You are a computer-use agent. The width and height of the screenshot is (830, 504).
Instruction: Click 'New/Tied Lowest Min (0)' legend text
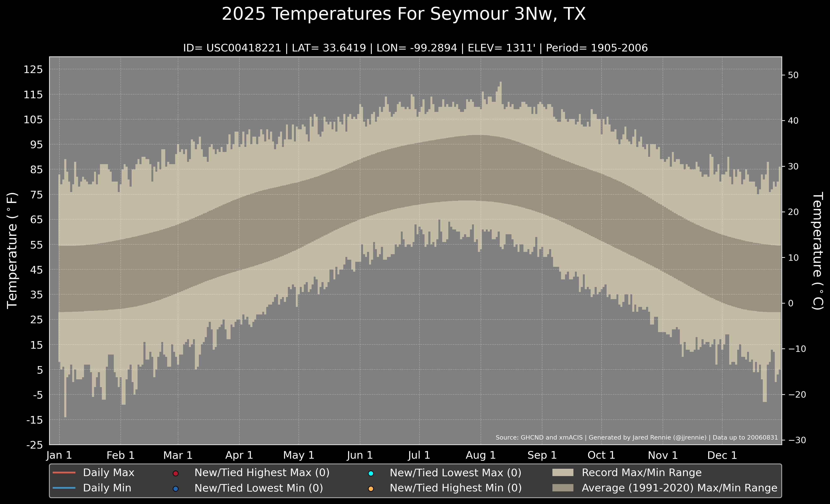pyautogui.click(x=259, y=488)
